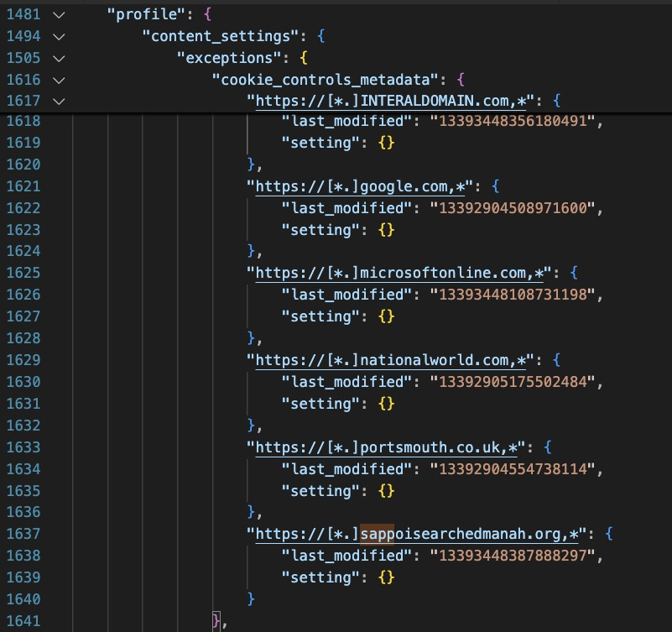Click line number 1629

click(x=23, y=360)
